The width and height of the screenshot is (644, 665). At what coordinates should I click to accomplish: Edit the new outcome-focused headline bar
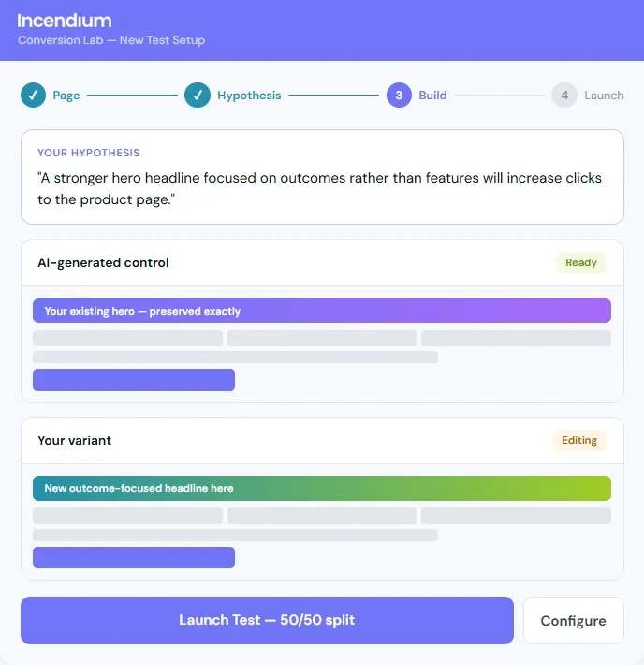pos(322,488)
